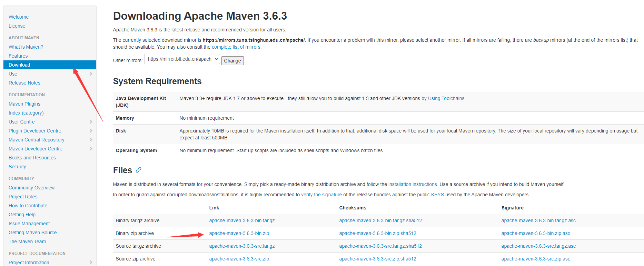Viewport: 644px width, 266px height.
Task: Download apache-maven-3.6.3-bin.tar.gz
Action: point(242,220)
